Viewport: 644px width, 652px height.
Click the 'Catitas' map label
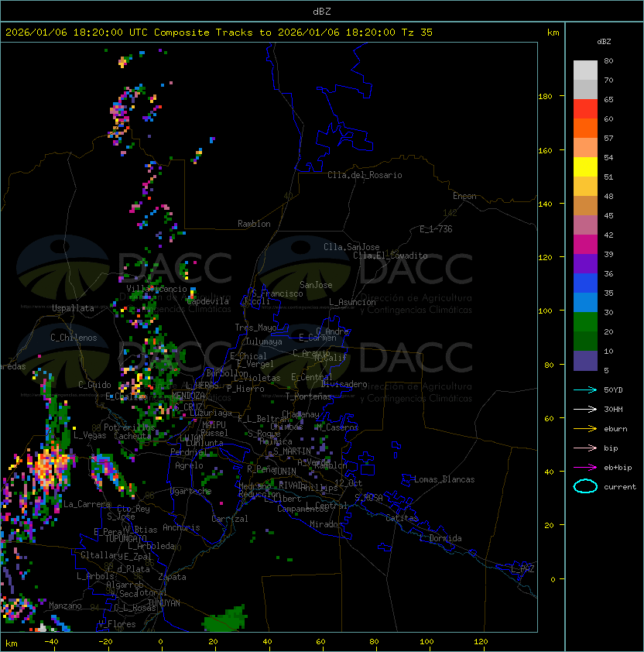point(402,518)
